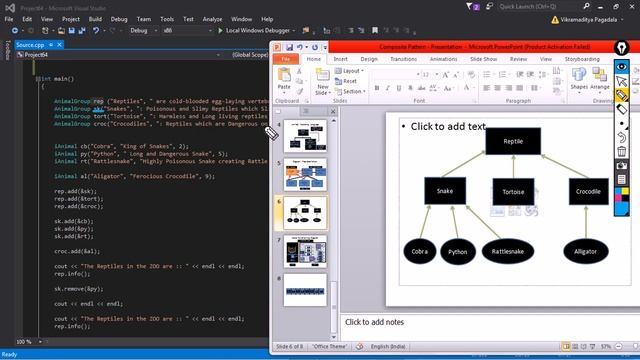Viewport: 640px width, 360px height.
Task: Open the Debug configuration dropdown
Action: (x=144, y=31)
